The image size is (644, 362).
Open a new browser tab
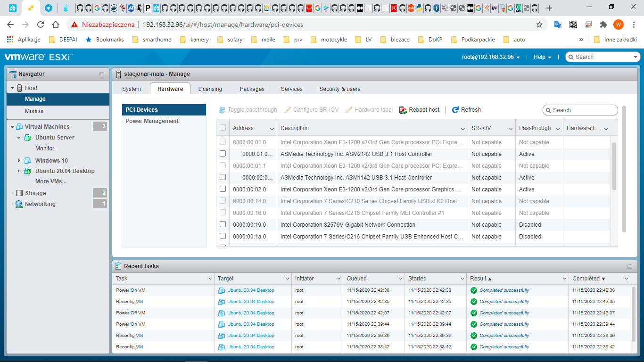[x=549, y=8]
